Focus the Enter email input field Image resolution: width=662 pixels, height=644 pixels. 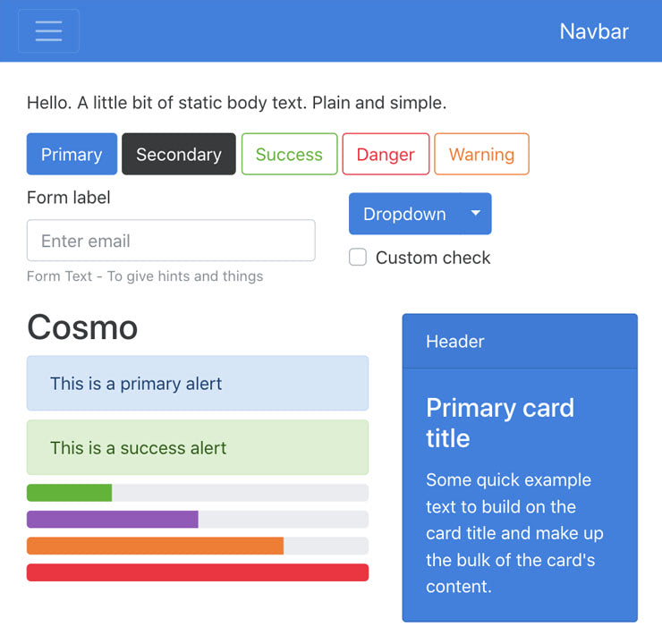coord(171,241)
